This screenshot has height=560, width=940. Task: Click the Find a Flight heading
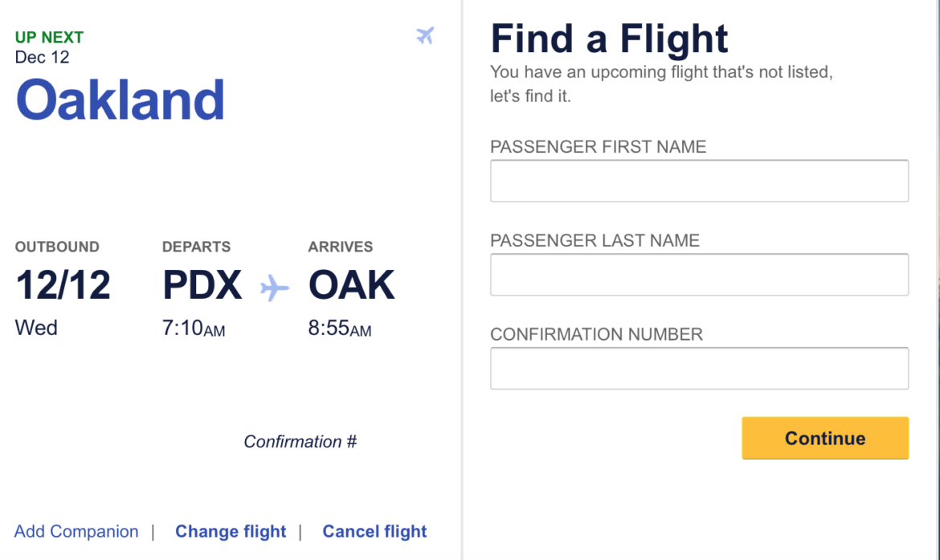(x=609, y=38)
